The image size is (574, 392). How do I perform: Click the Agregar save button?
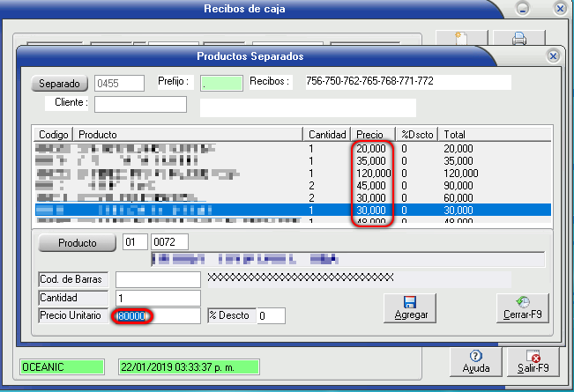(410, 307)
